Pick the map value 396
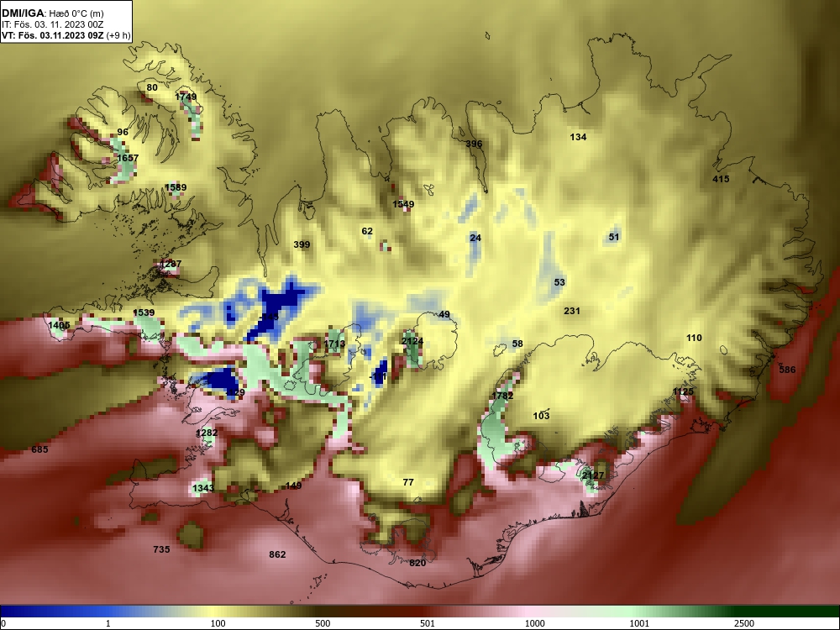 pyautogui.click(x=474, y=144)
